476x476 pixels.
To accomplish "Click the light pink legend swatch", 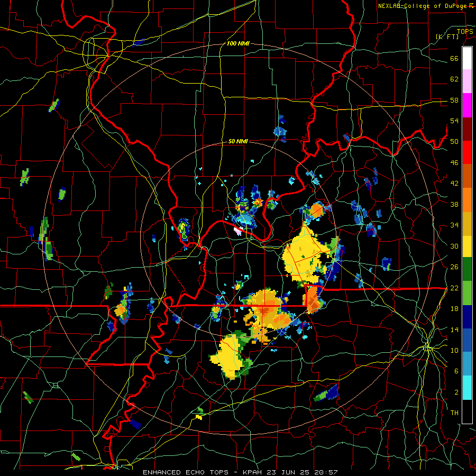I will [467, 81].
